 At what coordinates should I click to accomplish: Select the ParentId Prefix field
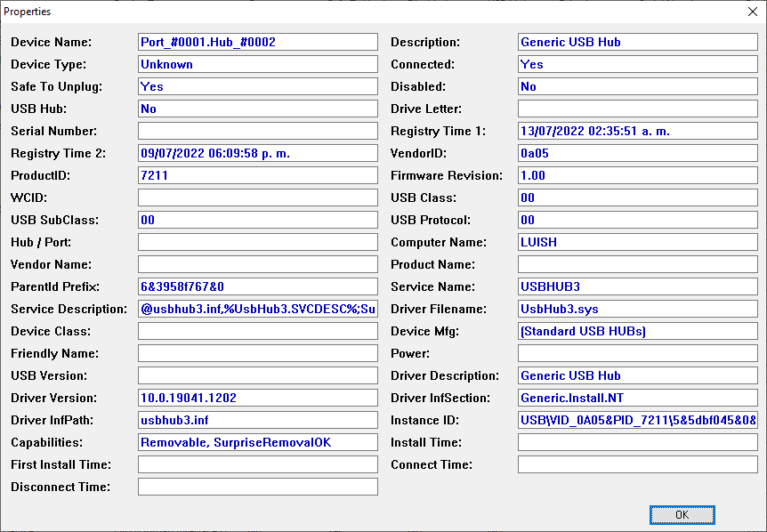coord(257,286)
